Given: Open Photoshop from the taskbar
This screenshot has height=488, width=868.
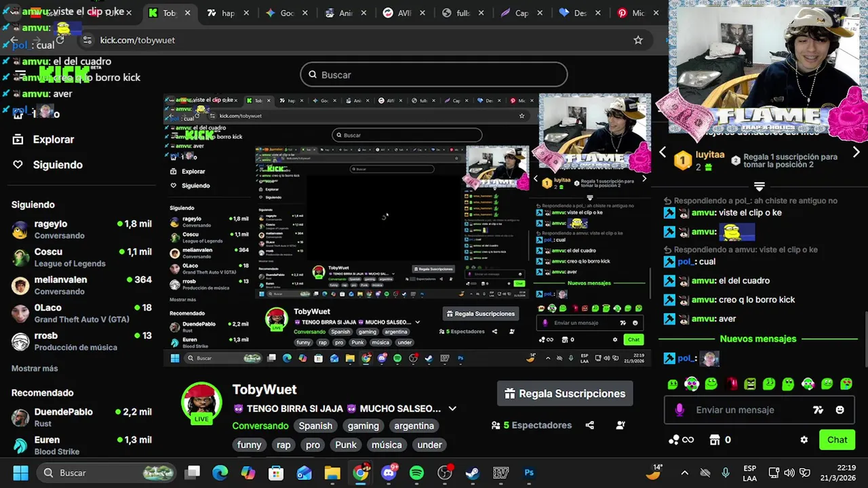Looking at the screenshot, I should point(529,473).
